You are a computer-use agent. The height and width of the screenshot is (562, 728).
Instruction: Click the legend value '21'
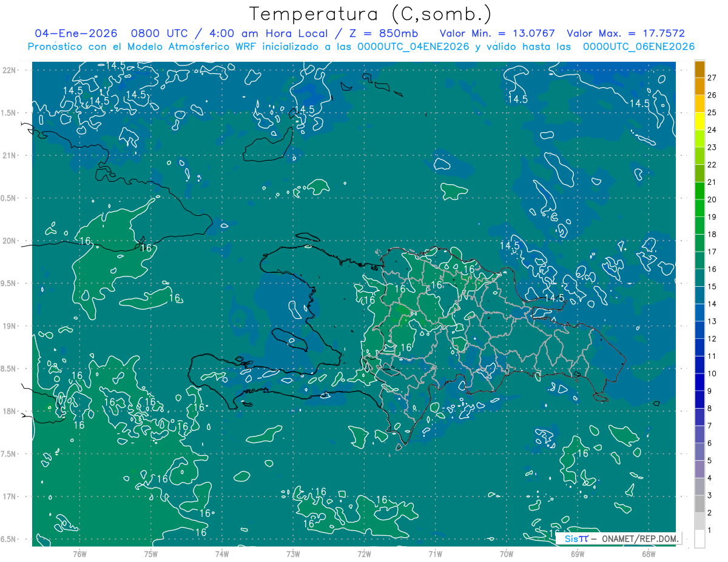712,182
